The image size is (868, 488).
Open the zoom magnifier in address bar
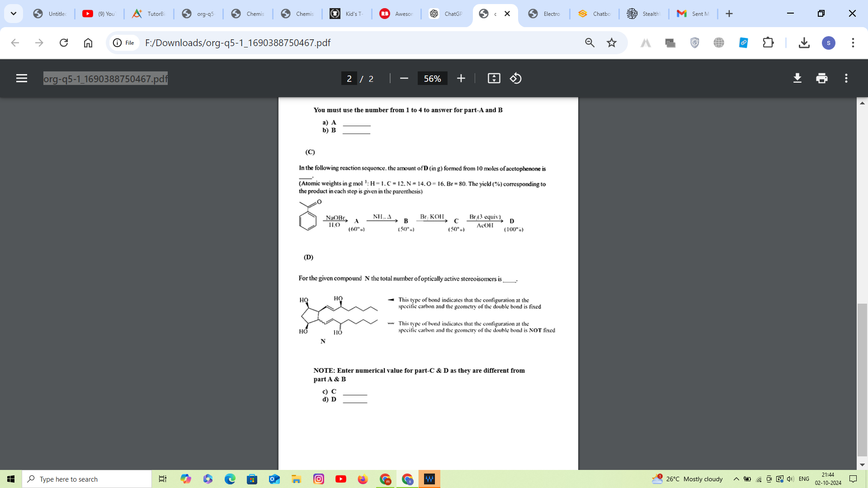coord(590,42)
